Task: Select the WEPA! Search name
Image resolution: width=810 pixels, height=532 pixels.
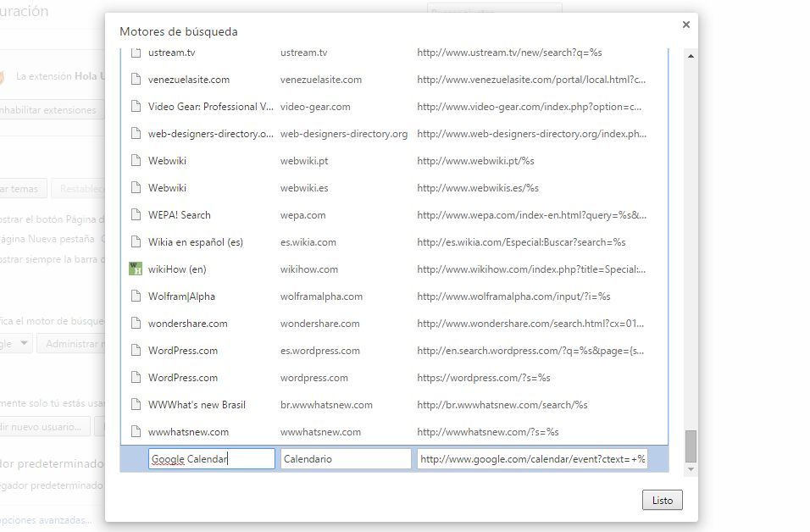Action: tap(180, 215)
